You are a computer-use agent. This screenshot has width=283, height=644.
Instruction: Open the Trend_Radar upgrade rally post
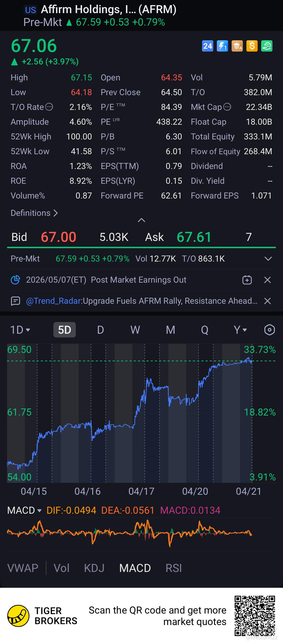141,301
